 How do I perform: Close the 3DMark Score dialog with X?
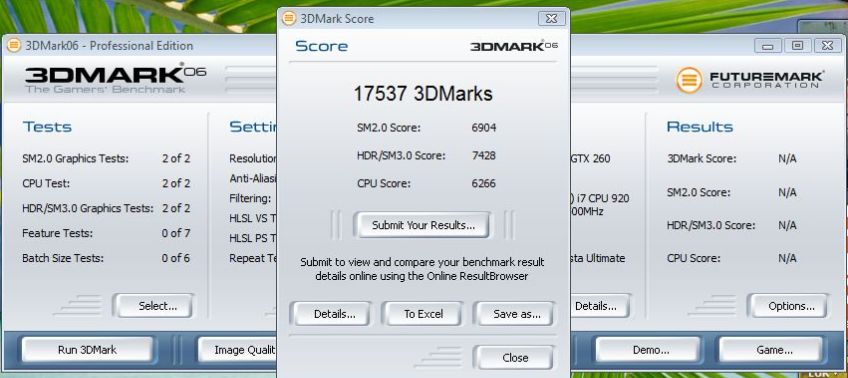[x=552, y=18]
